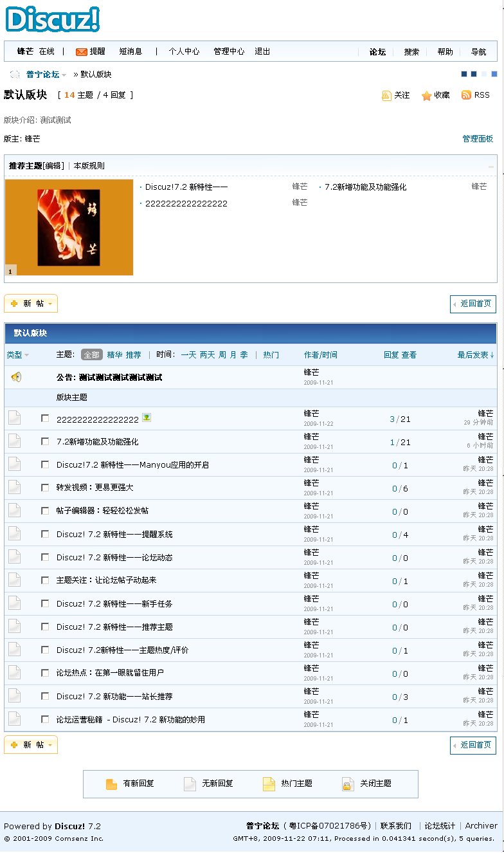Click the 无新回复 page legend icon

pos(190,784)
